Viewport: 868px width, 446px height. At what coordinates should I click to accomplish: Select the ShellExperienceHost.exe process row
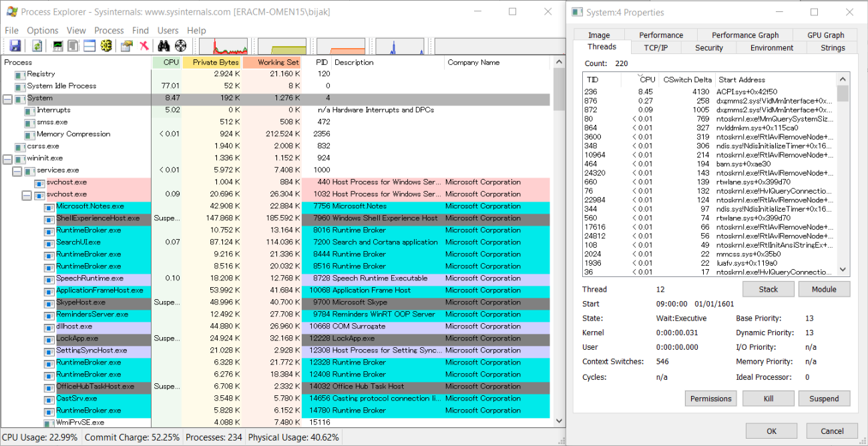click(x=276, y=218)
